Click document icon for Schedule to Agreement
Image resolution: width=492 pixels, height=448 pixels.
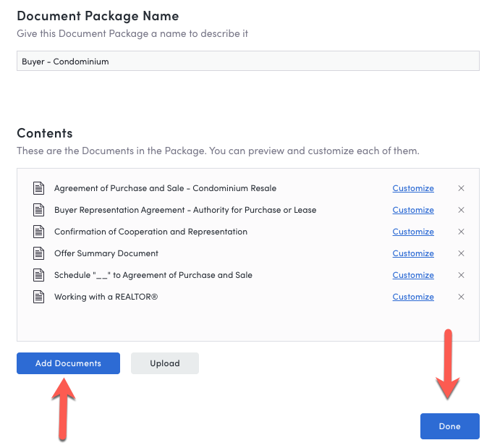[38, 275]
